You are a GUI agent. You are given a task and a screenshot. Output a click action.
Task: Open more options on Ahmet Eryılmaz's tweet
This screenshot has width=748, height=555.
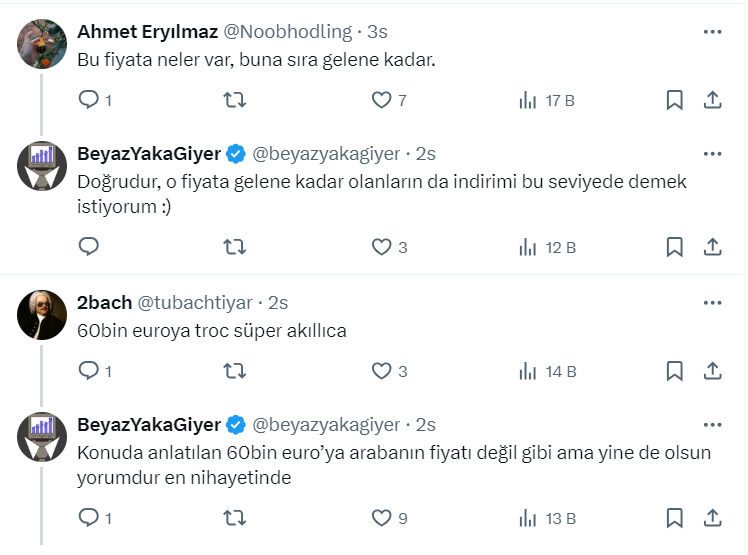pos(712,32)
